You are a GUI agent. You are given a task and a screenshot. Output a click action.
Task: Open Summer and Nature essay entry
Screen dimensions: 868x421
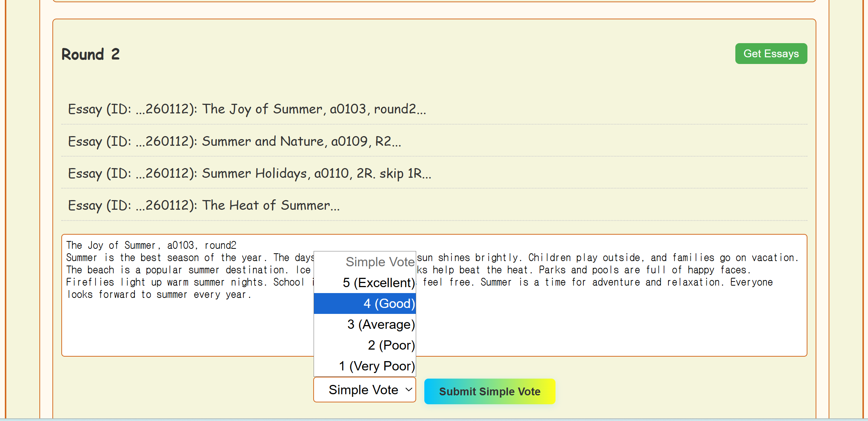pos(234,141)
